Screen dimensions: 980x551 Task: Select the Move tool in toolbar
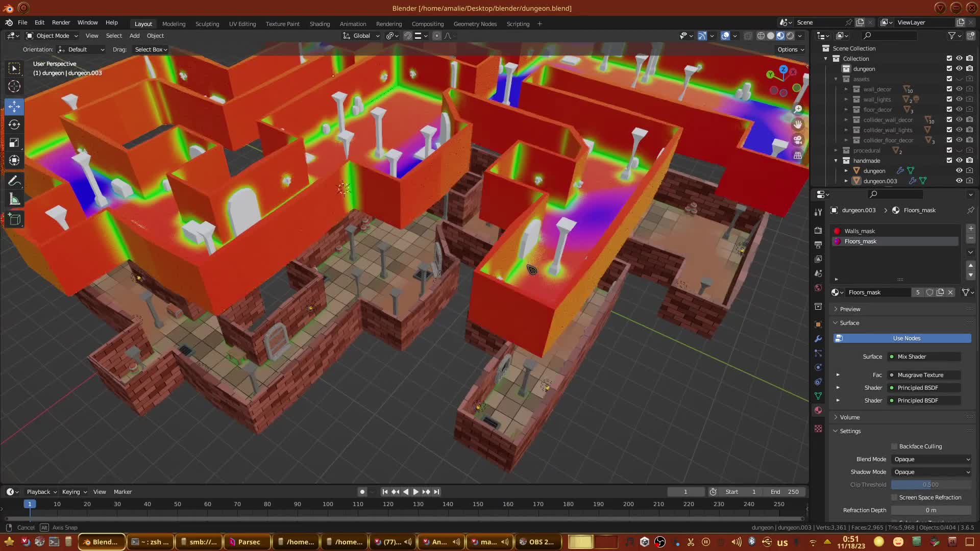(14, 106)
